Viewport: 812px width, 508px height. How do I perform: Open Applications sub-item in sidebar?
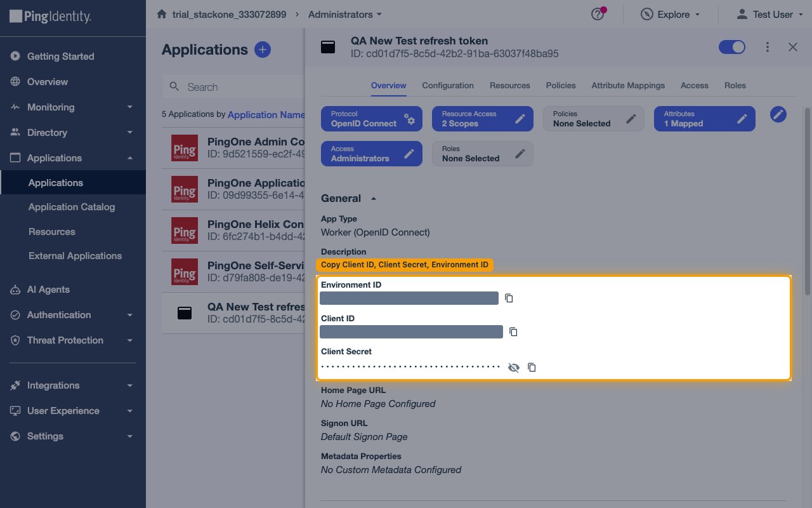(x=73, y=182)
